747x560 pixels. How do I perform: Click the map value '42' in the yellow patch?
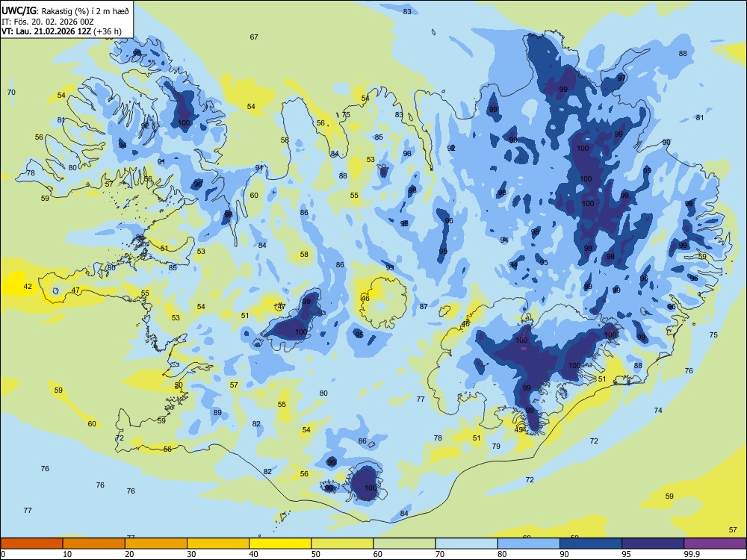(28, 286)
